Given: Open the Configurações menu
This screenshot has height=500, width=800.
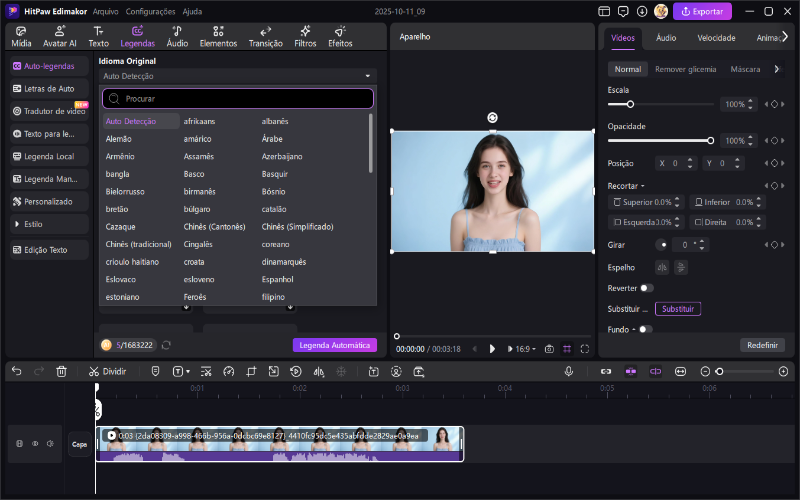Looking at the screenshot, I should coord(152,11).
